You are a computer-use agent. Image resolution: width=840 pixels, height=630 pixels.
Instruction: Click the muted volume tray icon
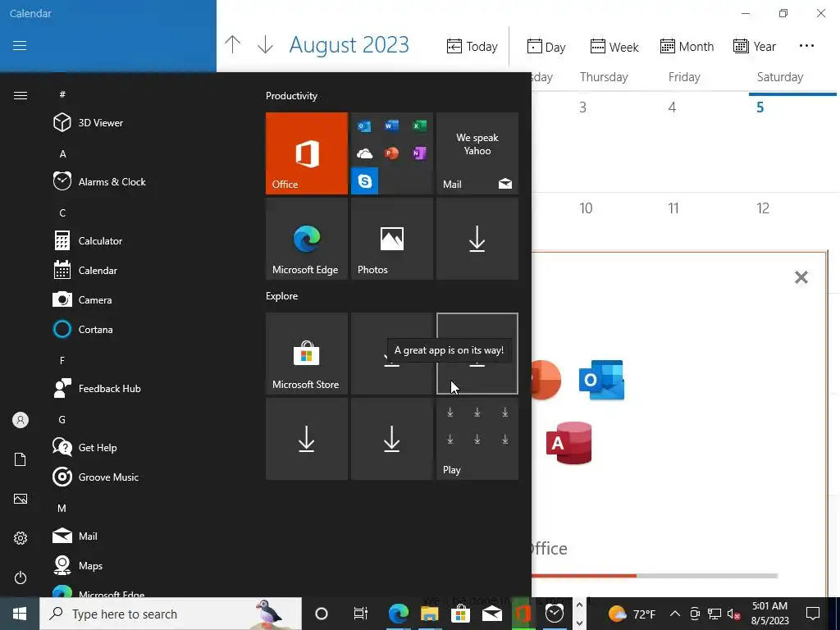point(734,614)
